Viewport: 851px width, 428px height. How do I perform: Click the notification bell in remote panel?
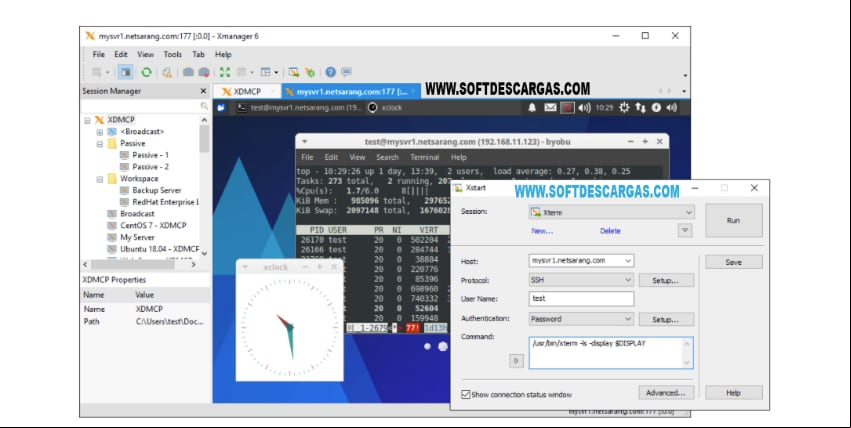pyautogui.click(x=532, y=107)
